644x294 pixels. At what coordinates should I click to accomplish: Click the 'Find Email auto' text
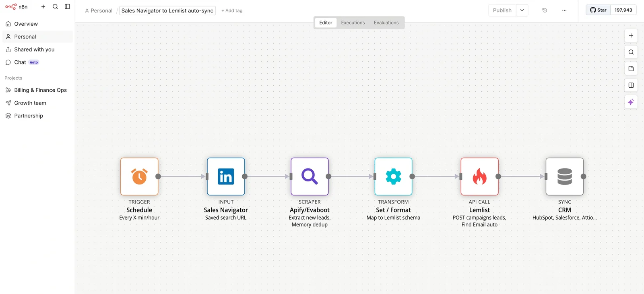click(x=479, y=225)
